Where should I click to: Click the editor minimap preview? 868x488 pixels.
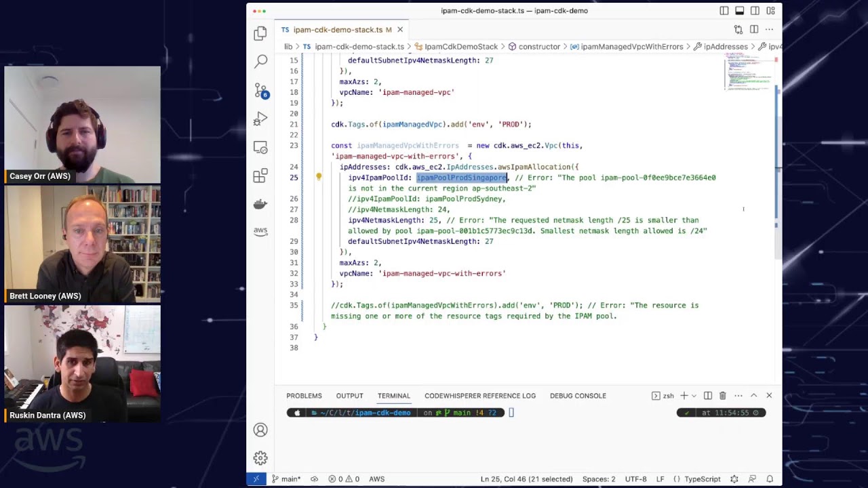[x=748, y=73]
